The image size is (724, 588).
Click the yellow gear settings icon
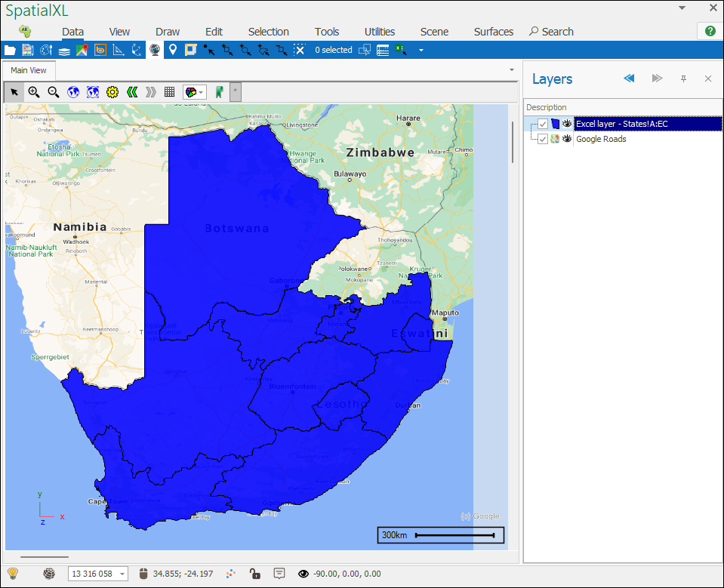coord(112,92)
